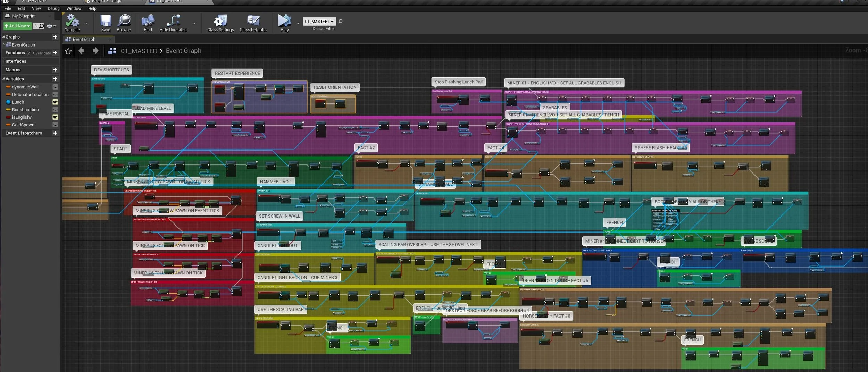This screenshot has height=372, width=868.
Task: Open view options eye in My Blueprint
Action: 51,26
